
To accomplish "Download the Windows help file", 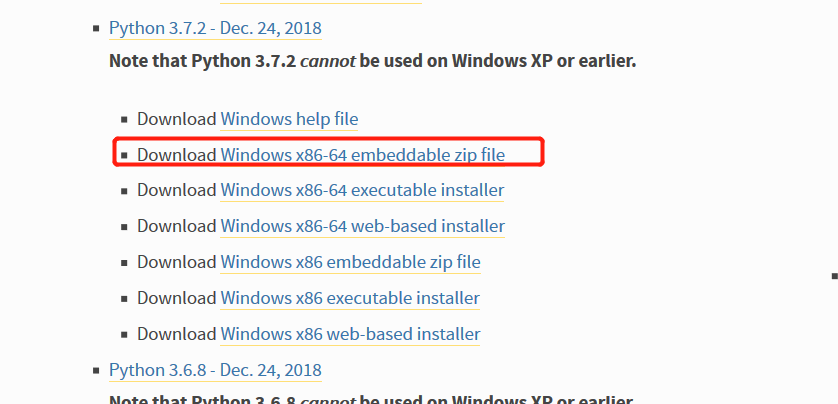I will tap(289, 119).
